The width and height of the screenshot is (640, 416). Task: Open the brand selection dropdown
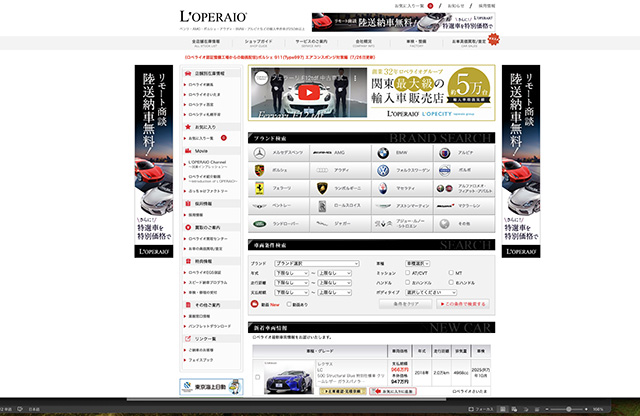[x=317, y=263]
